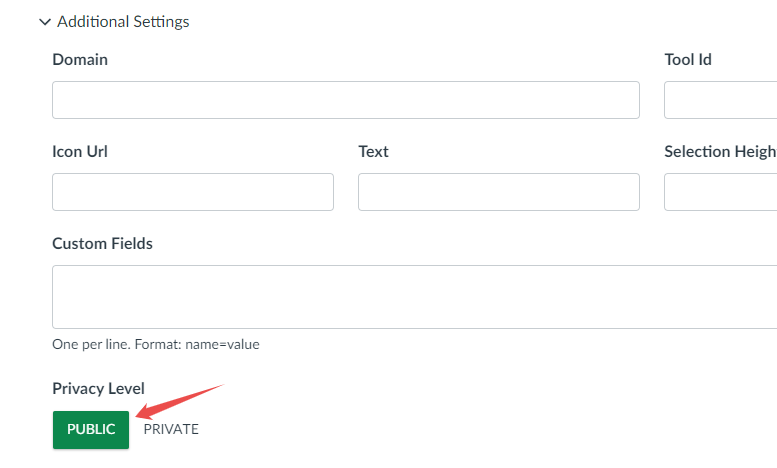Collapse the Additional Settings chevron arrow
This screenshot has width=777, height=468.
[x=44, y=21]
